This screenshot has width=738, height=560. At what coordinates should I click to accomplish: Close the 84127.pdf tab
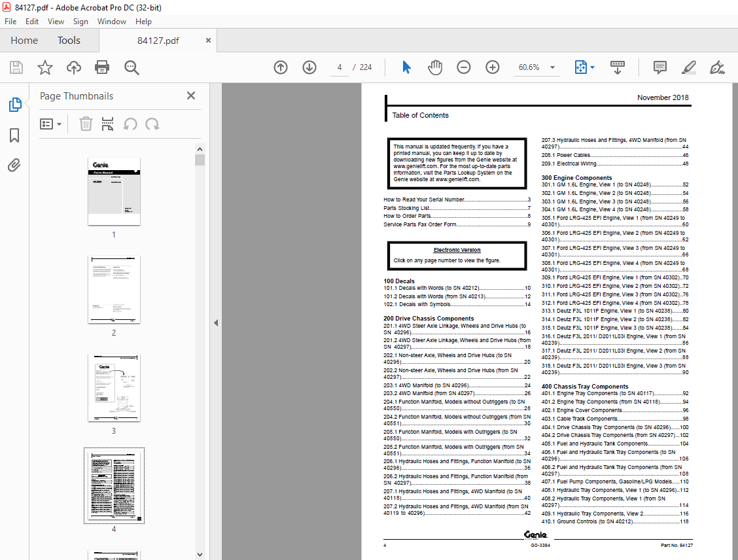(208, 41)
